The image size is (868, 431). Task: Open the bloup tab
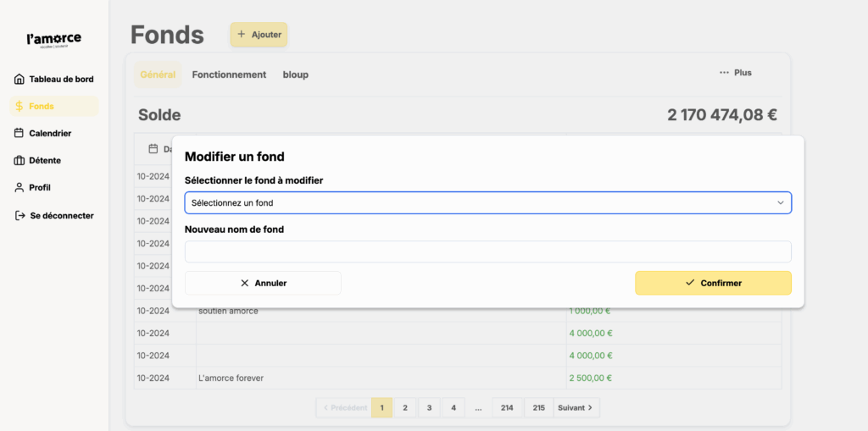click(x=295, y=75)
